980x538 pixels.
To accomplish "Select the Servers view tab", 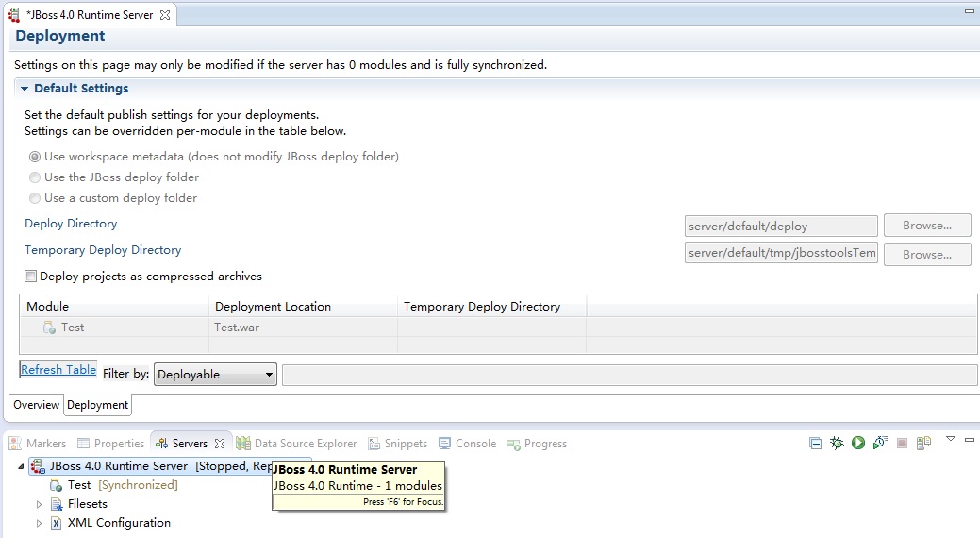I will tap(190, 444).
